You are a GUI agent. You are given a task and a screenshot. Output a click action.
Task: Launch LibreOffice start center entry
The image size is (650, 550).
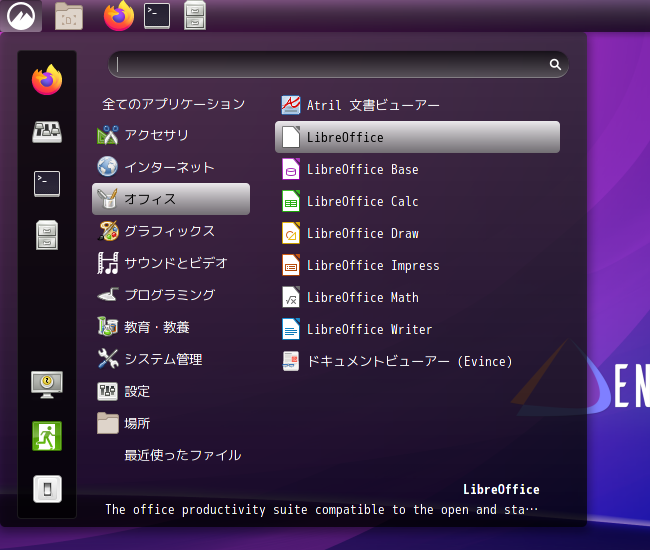click(417, 137)
